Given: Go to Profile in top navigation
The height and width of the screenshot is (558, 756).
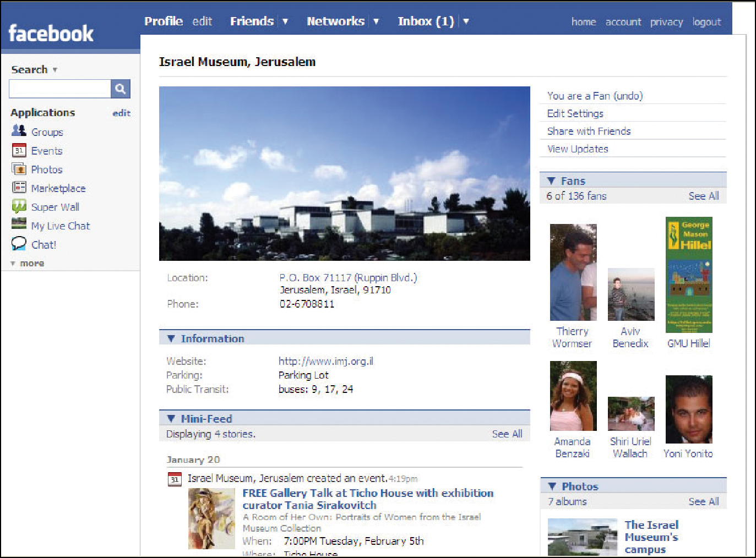Looking at the screenshot, I should (164, 21).
